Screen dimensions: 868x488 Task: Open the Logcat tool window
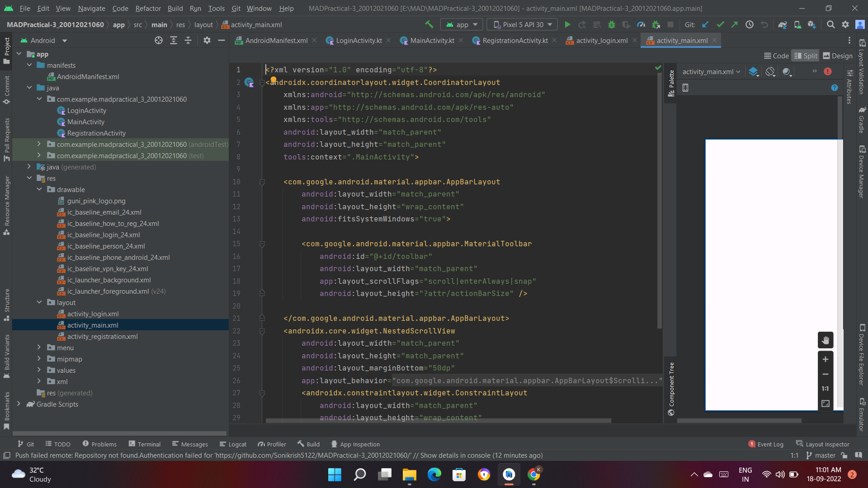pos(233,444)
